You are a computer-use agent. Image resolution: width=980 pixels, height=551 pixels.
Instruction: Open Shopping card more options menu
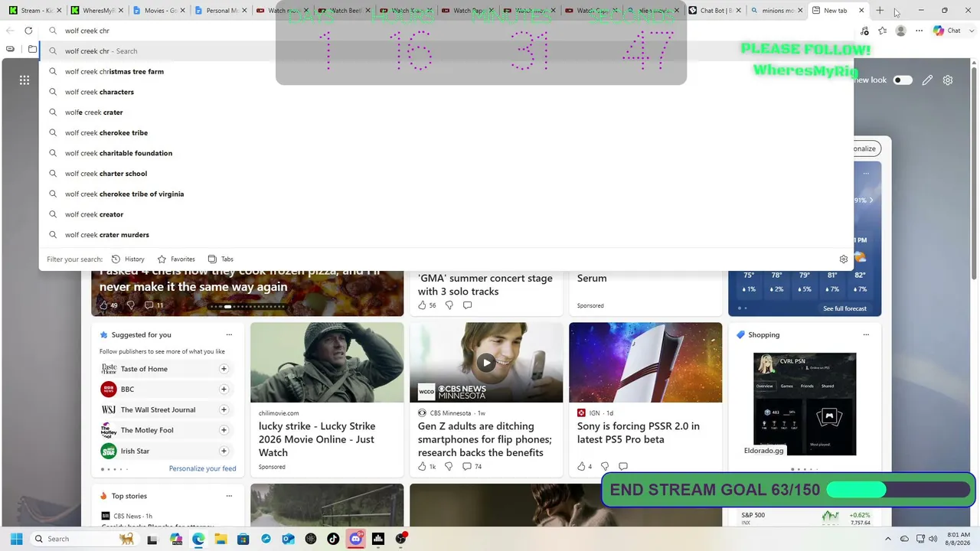pos(866,334)
